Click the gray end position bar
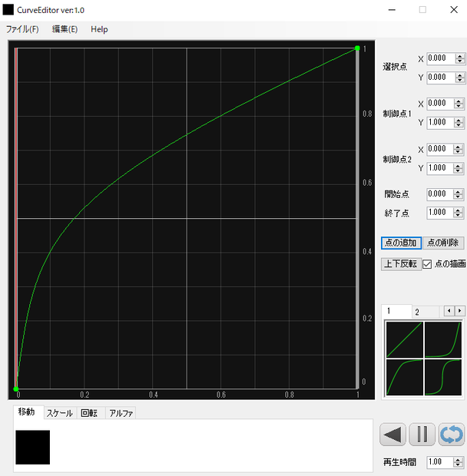Image resolution: width=467 pixels, height=476 pixels. [x=357, y=218]
